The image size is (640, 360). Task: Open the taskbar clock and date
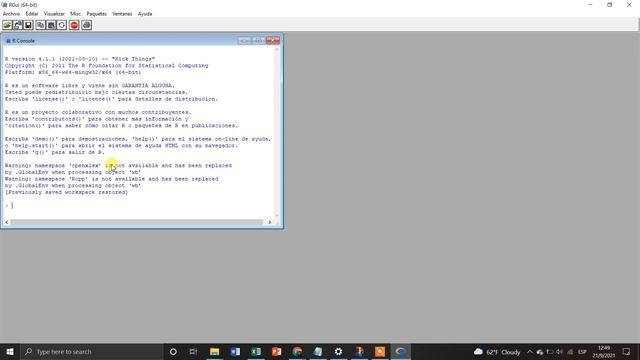604,352
